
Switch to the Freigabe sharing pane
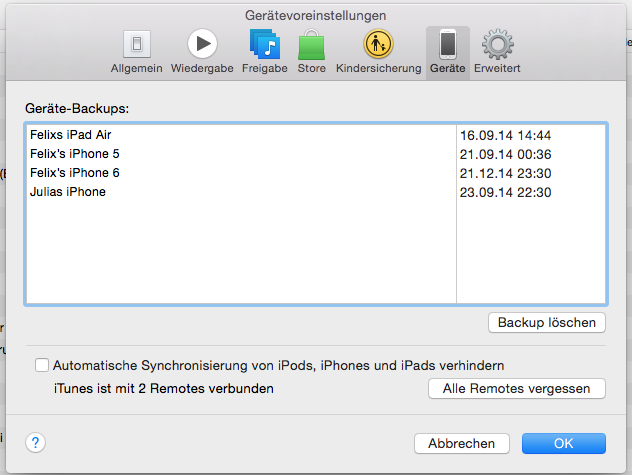tap(265, 52)
